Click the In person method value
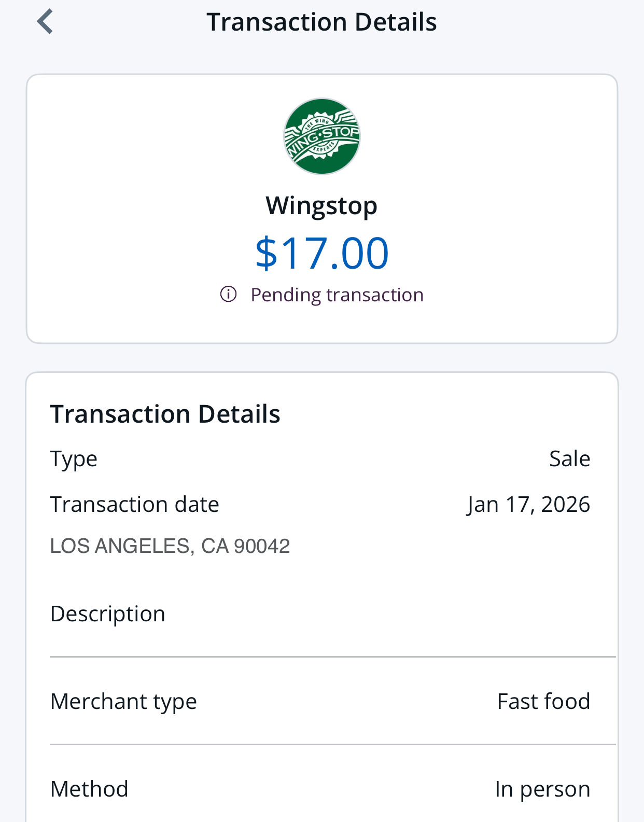This screenshot has height=822, width=644. coord(542,789)
